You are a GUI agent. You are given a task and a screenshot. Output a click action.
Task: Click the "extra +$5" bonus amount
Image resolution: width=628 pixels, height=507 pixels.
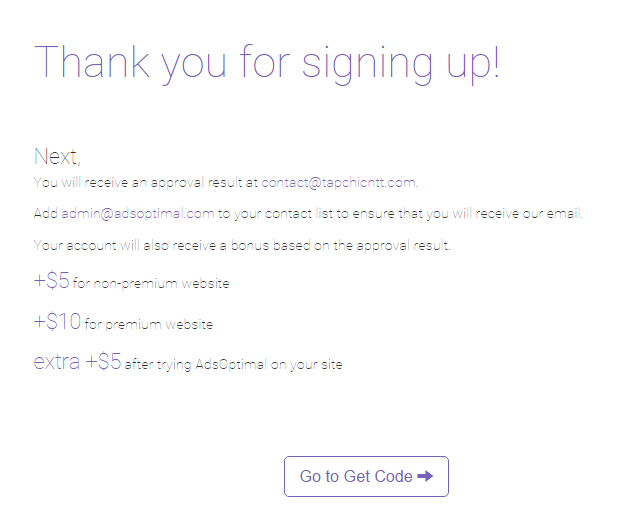pyautogui.click(x=77, y=362)
